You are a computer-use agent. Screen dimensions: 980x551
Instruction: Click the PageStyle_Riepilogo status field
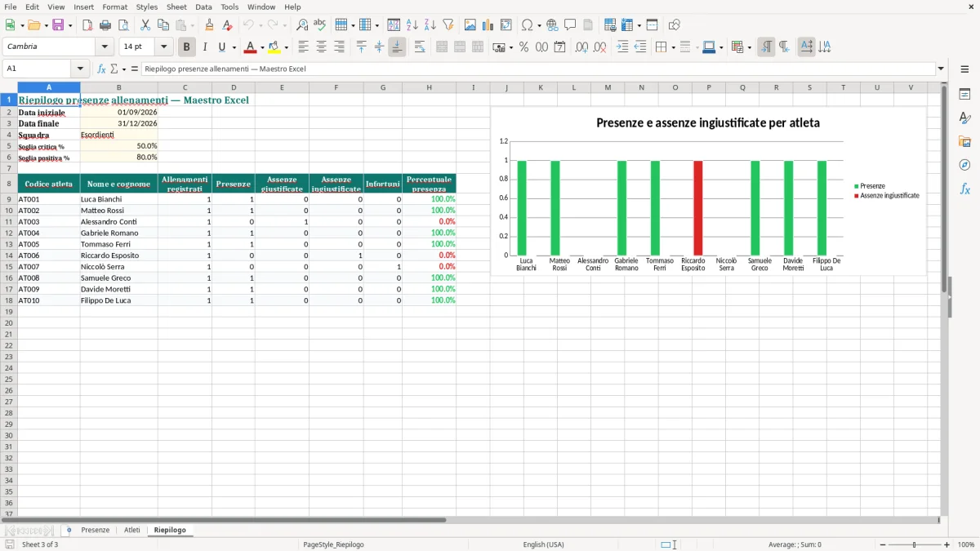333,544
